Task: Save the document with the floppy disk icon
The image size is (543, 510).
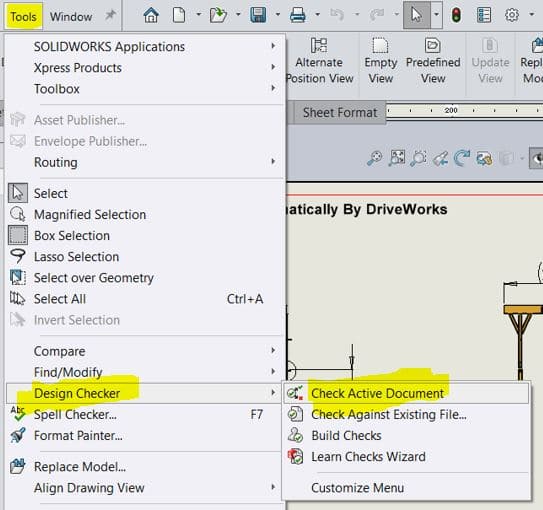Action: coord(258,15)
